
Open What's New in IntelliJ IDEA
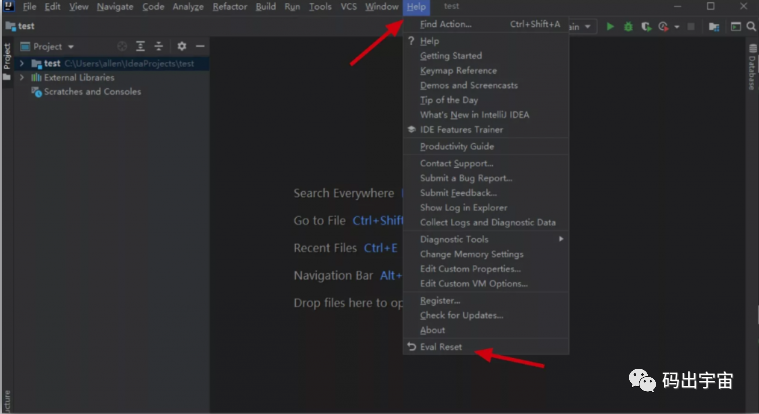[x=486, y=115]
